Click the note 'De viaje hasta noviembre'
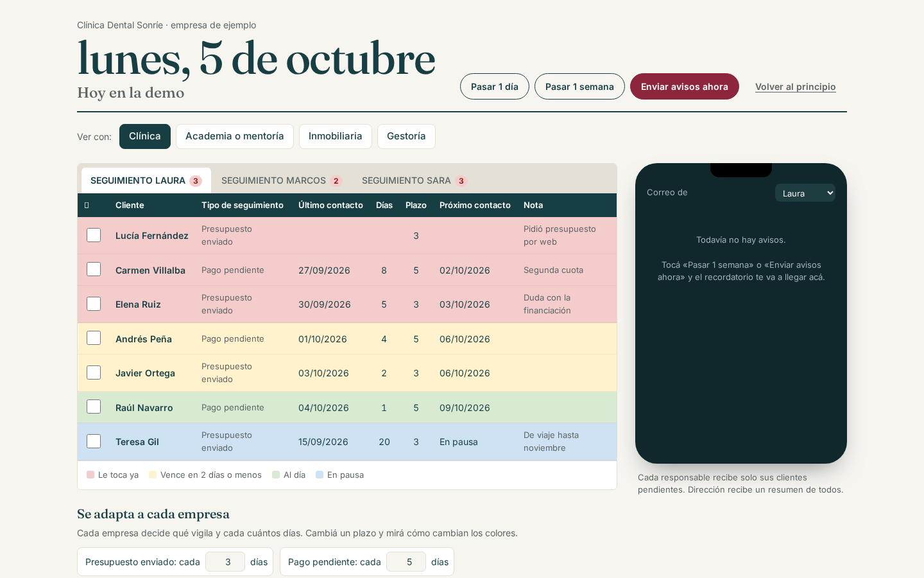Viewport: 924px width, 578px height. [551, 441]
